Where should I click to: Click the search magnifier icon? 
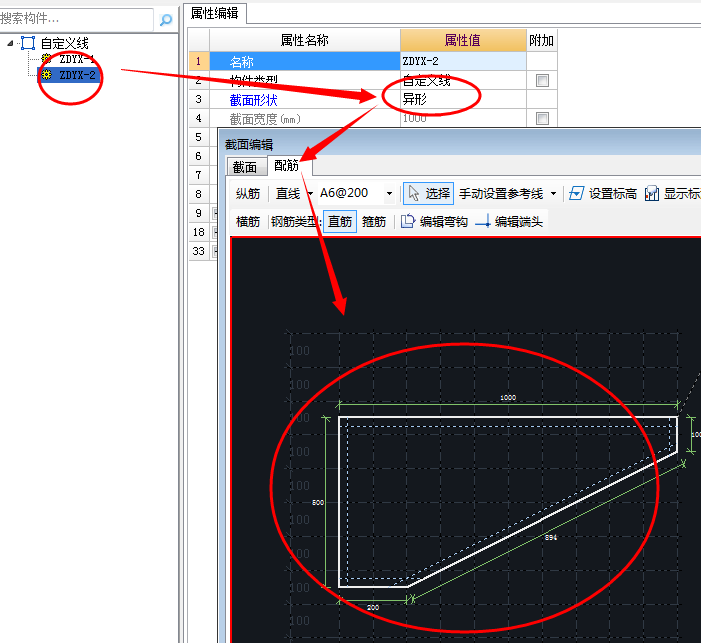[166, 19]
